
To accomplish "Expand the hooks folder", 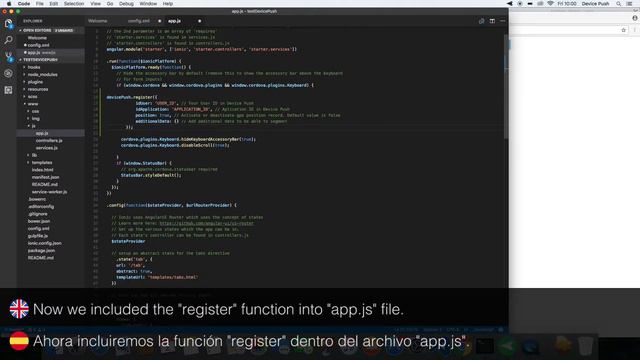I will pos(34,67).
